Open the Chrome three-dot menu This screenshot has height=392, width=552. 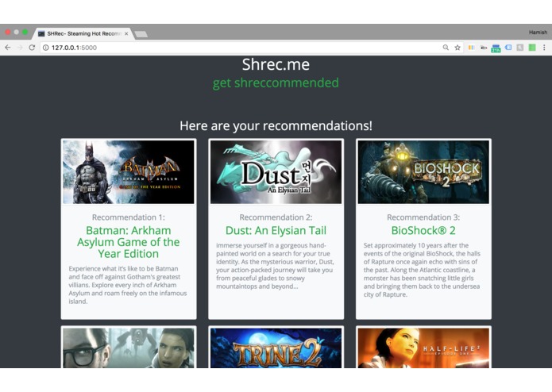544,48
